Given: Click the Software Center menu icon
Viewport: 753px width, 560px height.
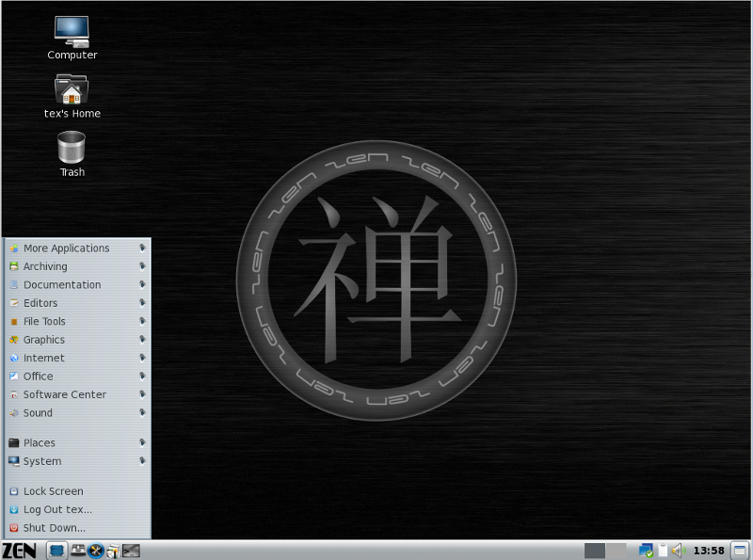Looking at the screenshot, I should pyautogui.click(x=14, y=394).
